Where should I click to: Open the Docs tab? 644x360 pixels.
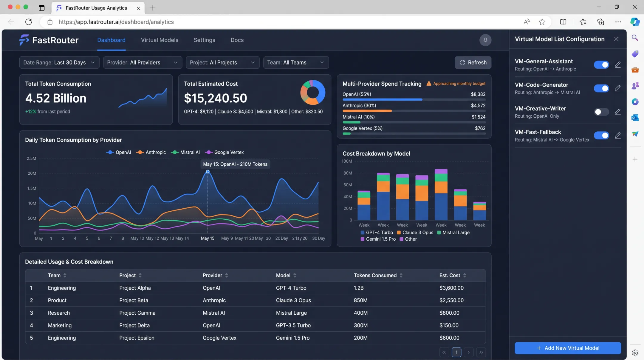237,40
